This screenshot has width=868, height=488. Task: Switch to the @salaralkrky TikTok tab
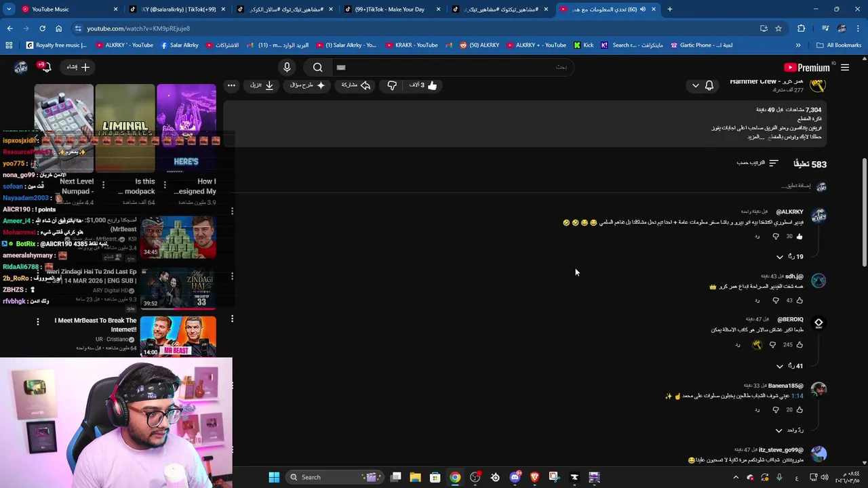coord(178,9)
